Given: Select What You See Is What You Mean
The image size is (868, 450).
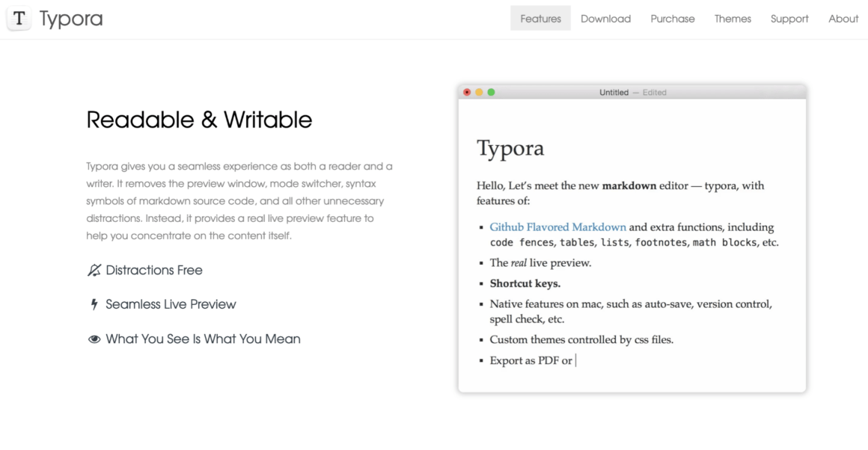Looking at the screenshot, I should (x=203, y=339).
